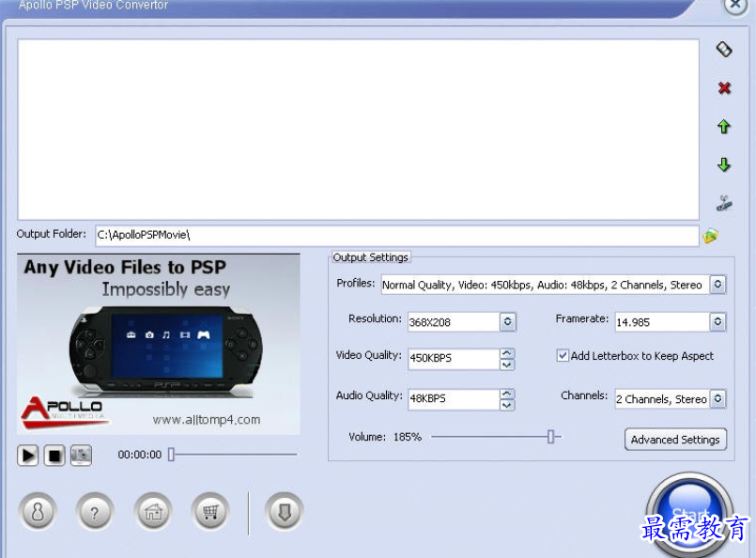
Task: Click the Volume 185% value
Action: click(x=408, y=437)
